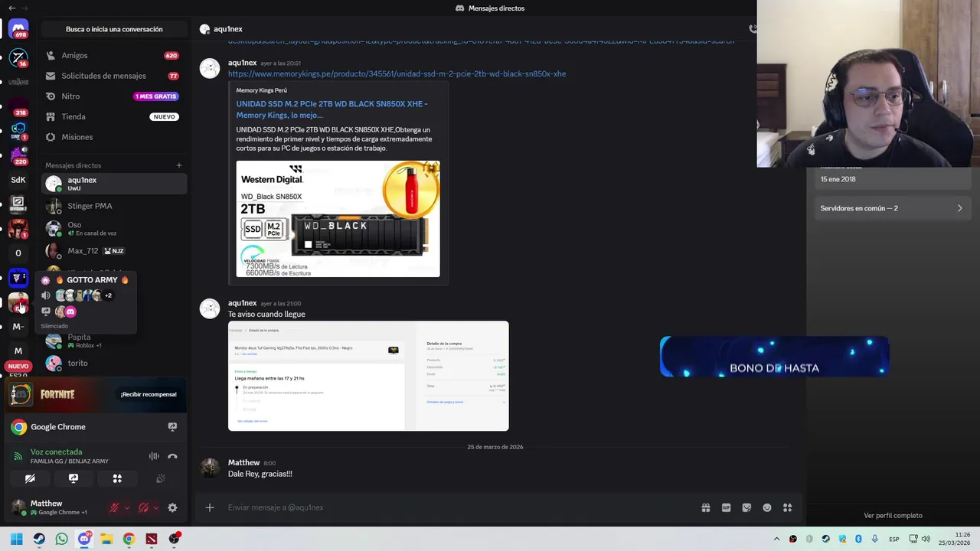Open File Explorer from taskbar
Image resolution: width=980 pixels, height=551 pixels.
pos(106,539)
